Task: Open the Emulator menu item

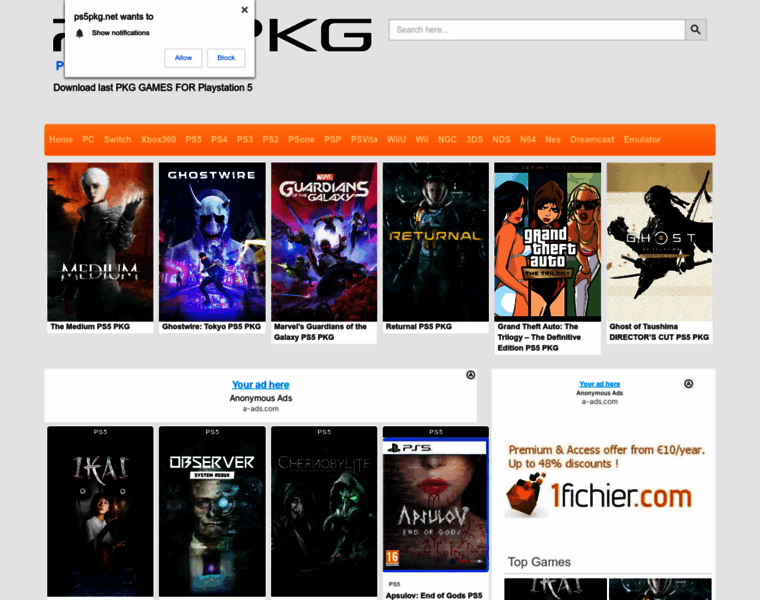Action: 642,140
